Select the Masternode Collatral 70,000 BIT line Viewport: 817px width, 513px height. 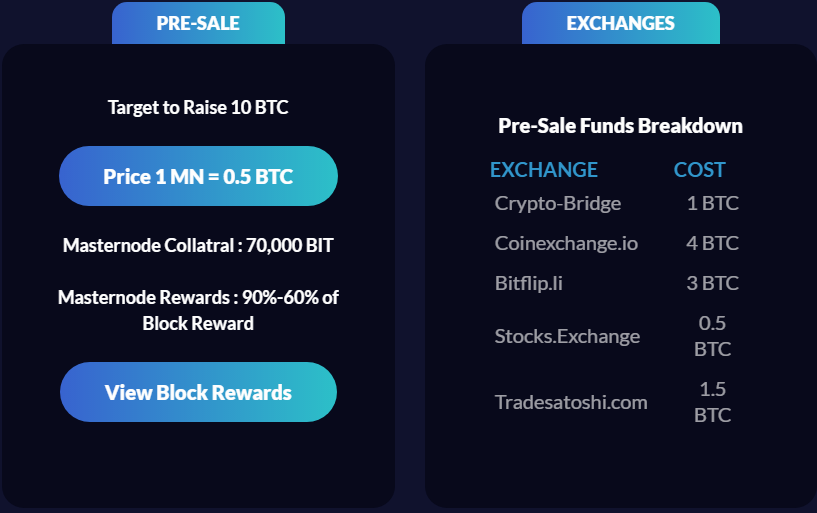click(198, 245)
